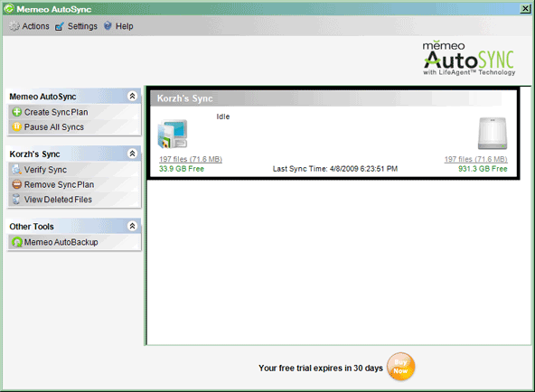Click the orange Buy Now button
The height and width of the screenshot is (392, 535).
401,367
